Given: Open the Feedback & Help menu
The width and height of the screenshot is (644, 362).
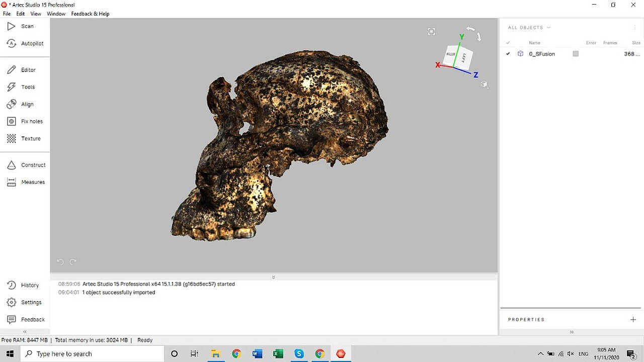Looking at the screenshot, I should click(90, 14).
